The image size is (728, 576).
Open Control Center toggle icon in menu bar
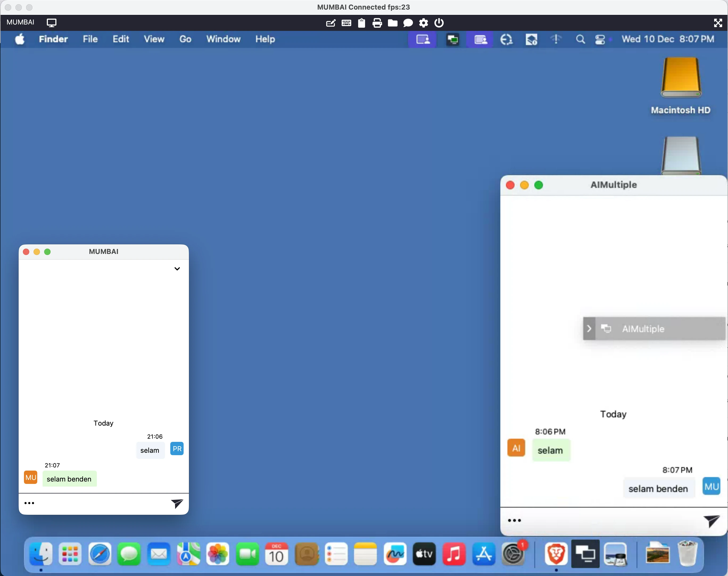click(600, 39)
